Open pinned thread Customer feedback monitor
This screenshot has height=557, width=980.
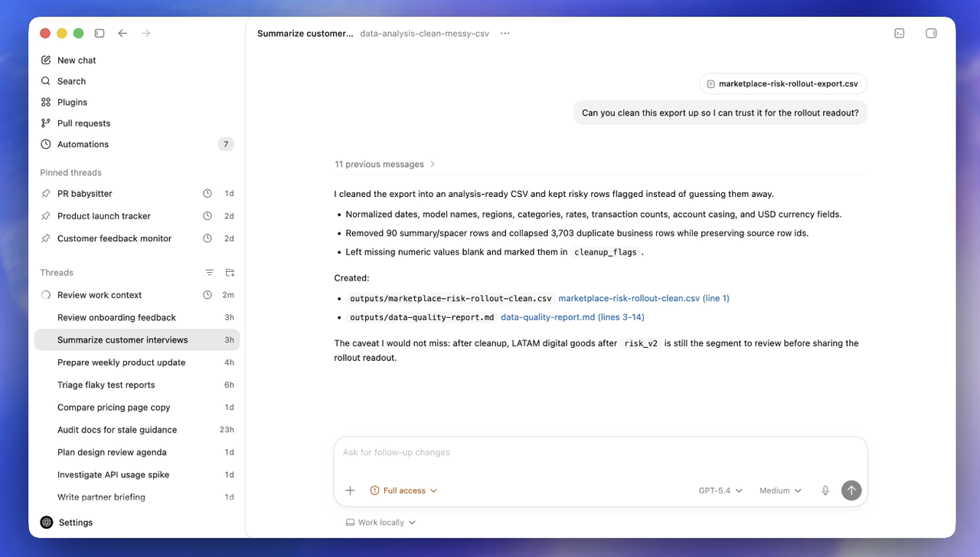[137, 238]
